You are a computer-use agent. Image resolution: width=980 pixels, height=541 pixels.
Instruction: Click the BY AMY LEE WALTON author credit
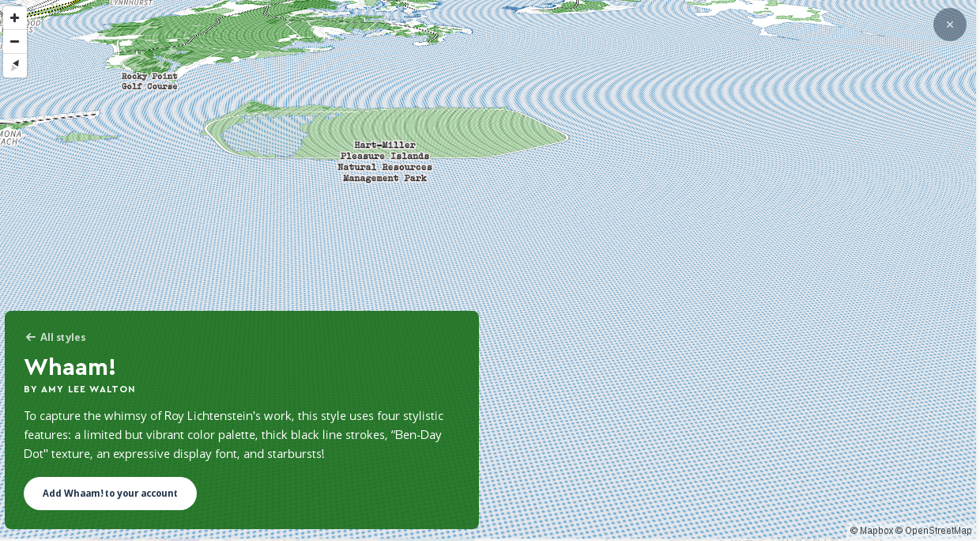(79, 389)
